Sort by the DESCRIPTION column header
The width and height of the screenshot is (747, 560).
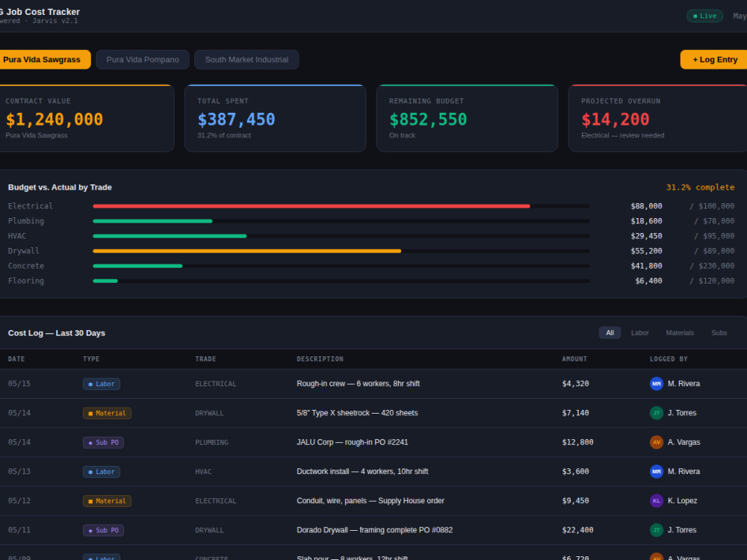click(320, 359)
